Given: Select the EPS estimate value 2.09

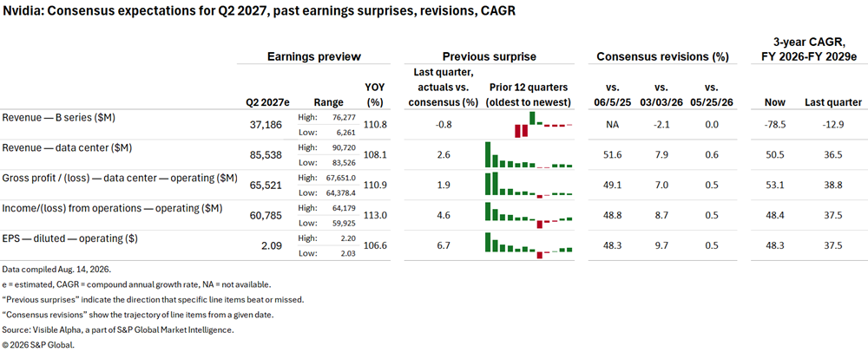Looking at the screenshot, I should [x=273, y=246].
